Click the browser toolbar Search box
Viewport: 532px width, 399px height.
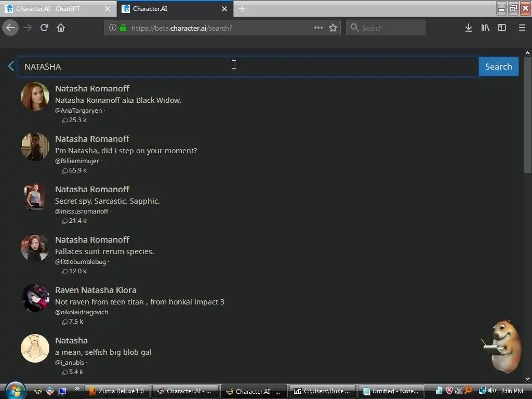pyautogui.click(x=386, y=28)
